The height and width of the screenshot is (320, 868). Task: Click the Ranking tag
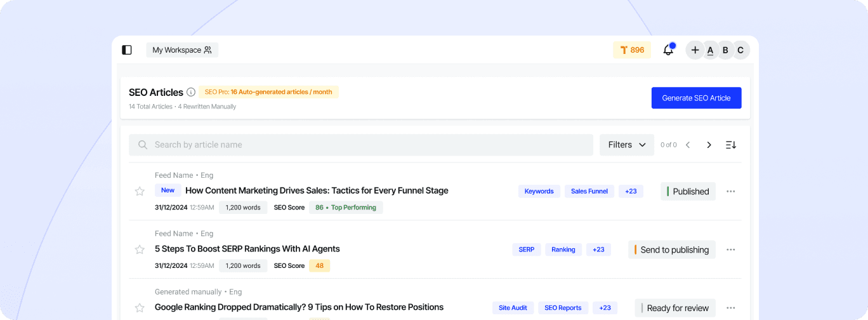[563, 250]
